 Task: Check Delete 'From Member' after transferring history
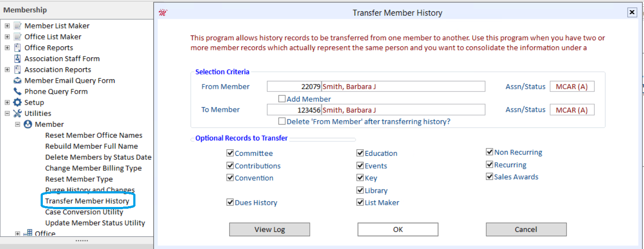(x=282, y=121)
